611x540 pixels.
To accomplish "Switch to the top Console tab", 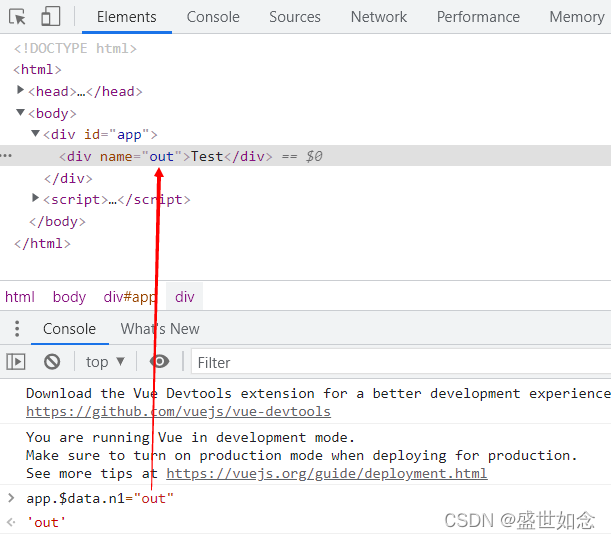I will (213, 17).
